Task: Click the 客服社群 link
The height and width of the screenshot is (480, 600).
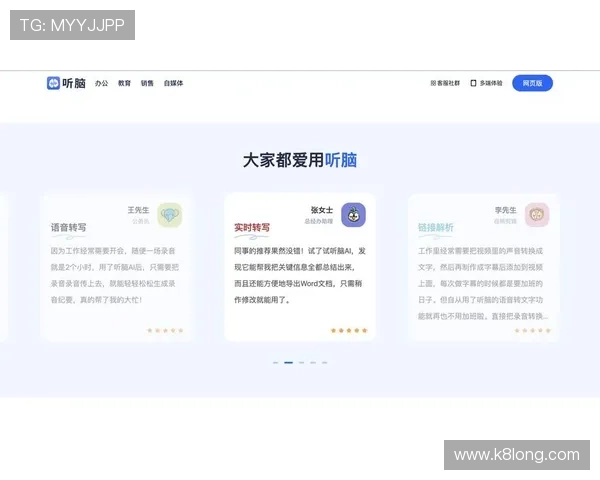Action: click(445, 83)
